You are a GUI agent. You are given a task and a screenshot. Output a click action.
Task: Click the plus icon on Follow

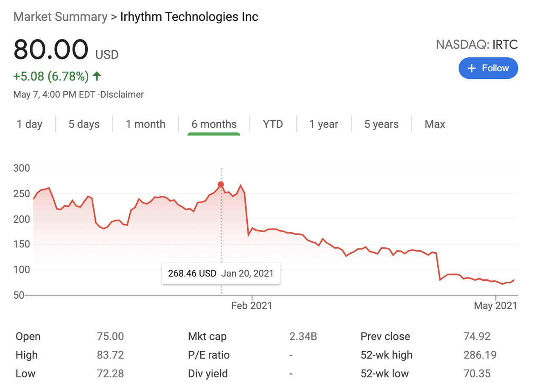click(x=471, y=68)
